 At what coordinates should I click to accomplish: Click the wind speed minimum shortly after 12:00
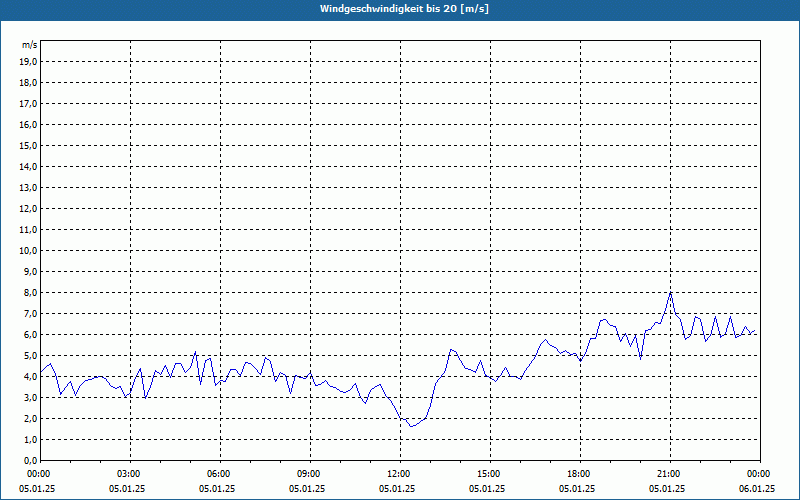pos(411,426)
